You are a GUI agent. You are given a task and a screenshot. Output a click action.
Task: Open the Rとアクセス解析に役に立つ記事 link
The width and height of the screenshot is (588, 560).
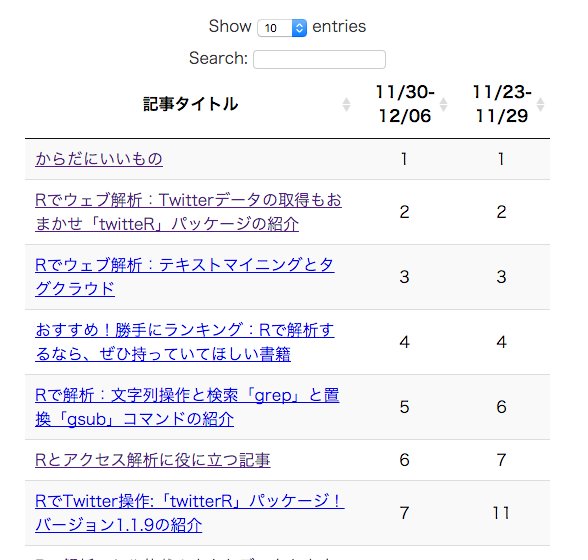pos(153,460)
